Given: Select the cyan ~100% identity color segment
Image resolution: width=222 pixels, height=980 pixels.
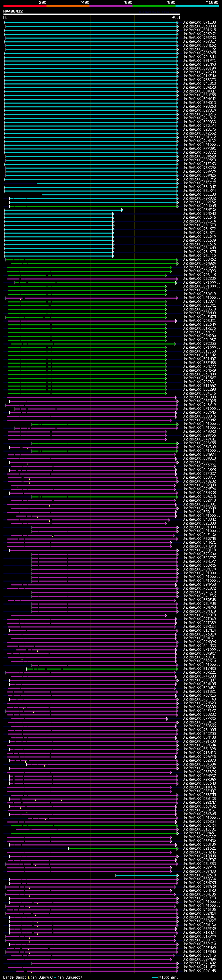Looking at the screenshot, I should 197,6.
